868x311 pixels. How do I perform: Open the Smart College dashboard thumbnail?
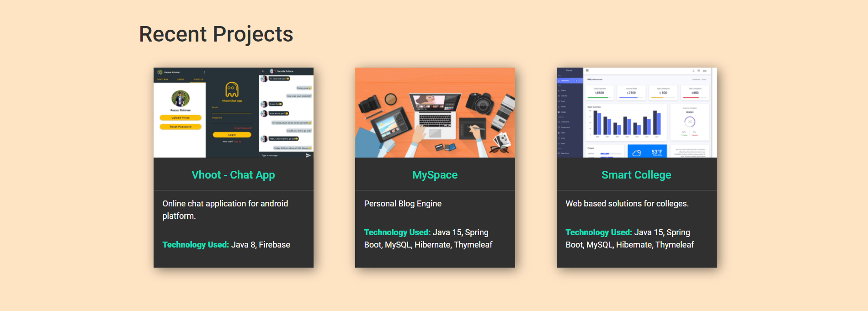[636, 112]
